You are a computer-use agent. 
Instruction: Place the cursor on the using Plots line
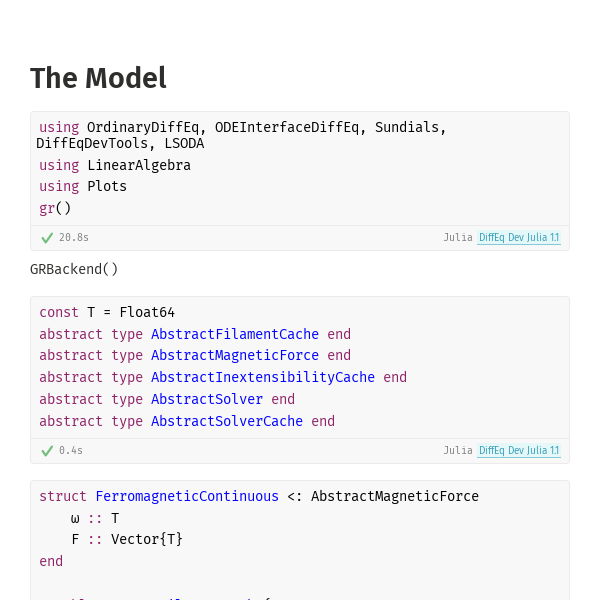coord(83,186)
